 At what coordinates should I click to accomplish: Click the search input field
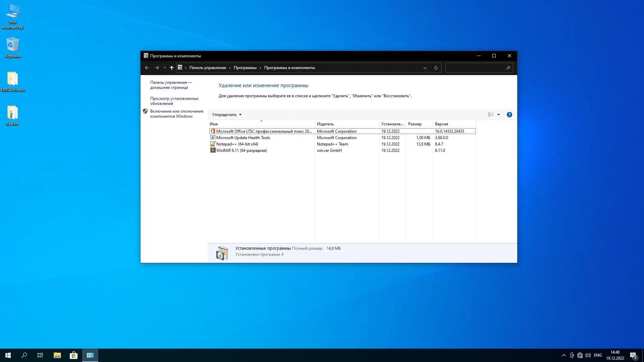[x=475, y=68]
